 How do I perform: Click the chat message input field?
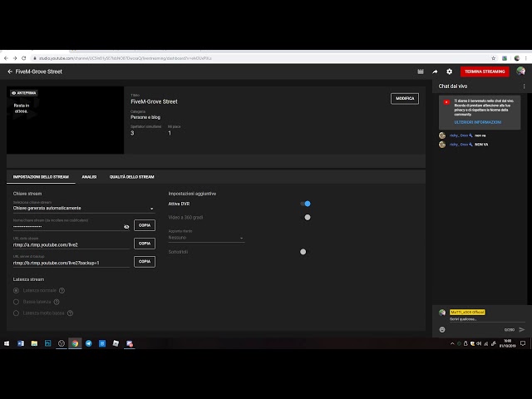pyautogui.click(x=487, y=319)
